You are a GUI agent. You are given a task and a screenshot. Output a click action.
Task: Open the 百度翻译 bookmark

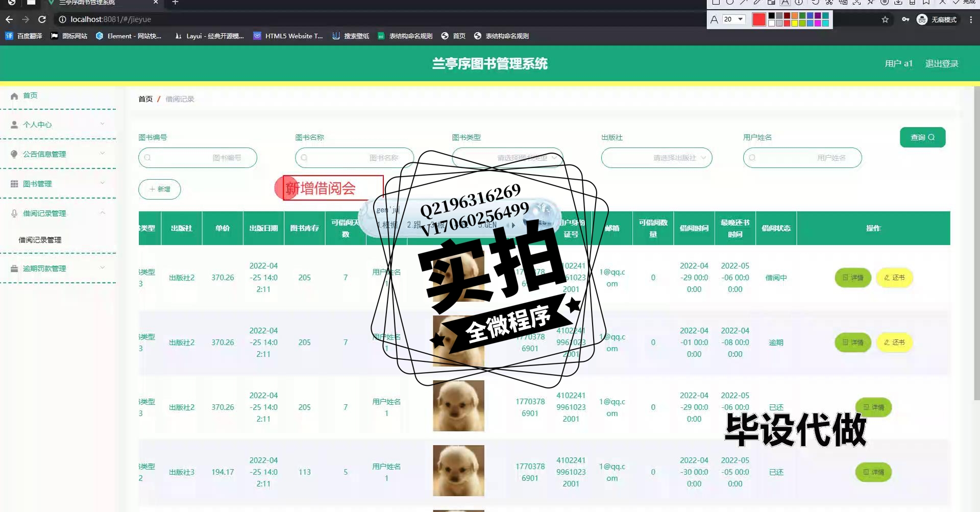tap(23, 36)
